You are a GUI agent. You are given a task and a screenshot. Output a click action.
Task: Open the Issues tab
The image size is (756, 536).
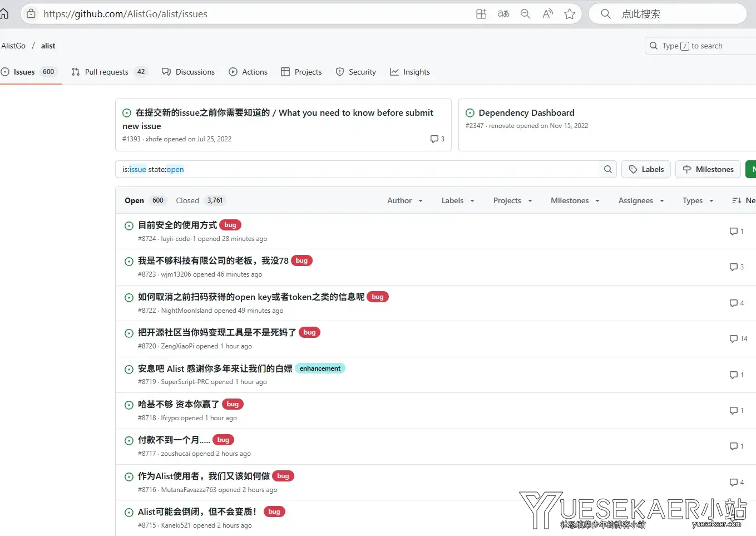[x=28, y=72]
